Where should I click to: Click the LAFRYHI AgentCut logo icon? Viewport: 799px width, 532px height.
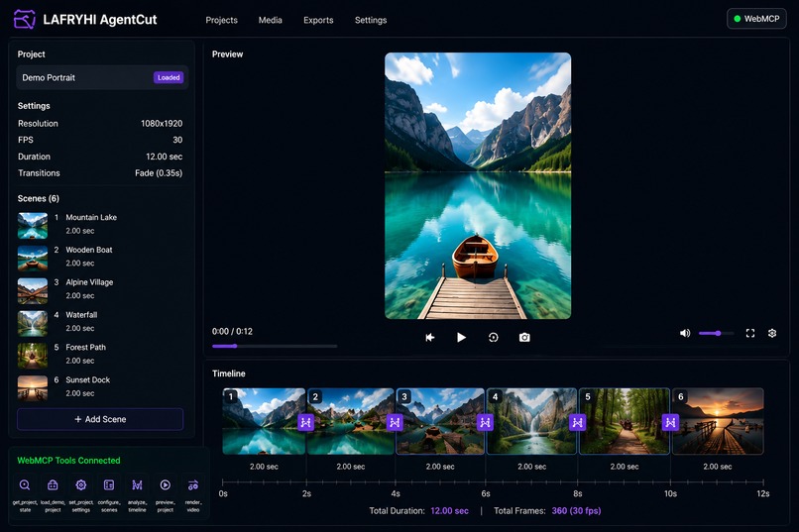[25, 20]
